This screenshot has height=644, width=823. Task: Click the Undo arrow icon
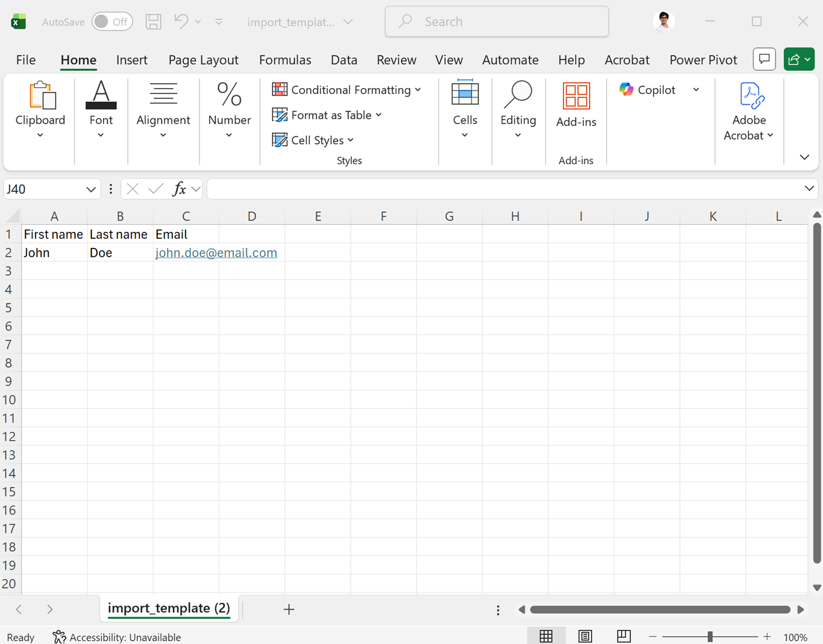[x=181, y=22]
